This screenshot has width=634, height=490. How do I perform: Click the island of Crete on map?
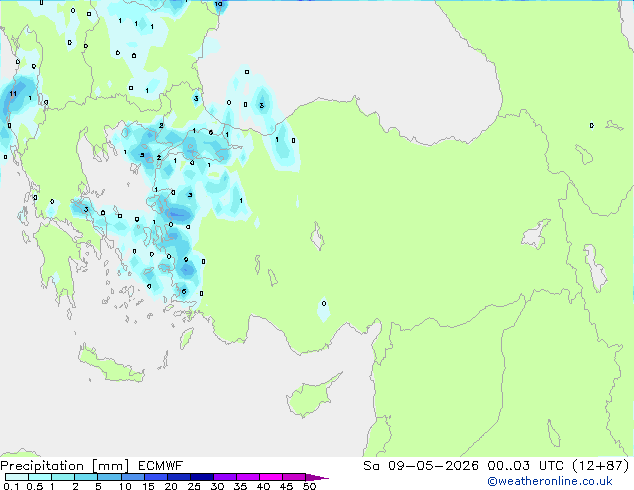[111, 366]
